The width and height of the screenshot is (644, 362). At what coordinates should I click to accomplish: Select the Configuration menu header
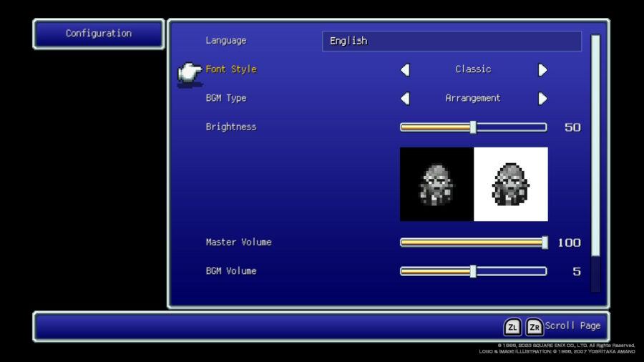coord(99,34)
